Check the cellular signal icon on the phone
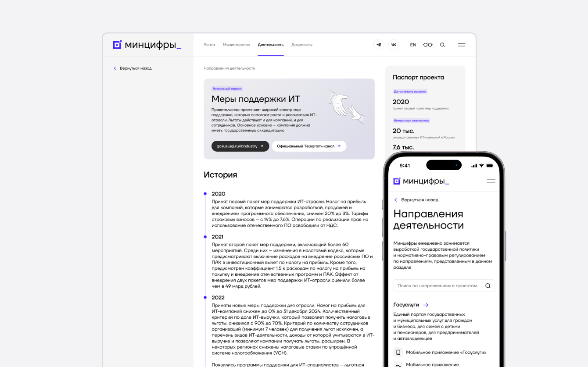The image size is (588, 367). (474, 165)
